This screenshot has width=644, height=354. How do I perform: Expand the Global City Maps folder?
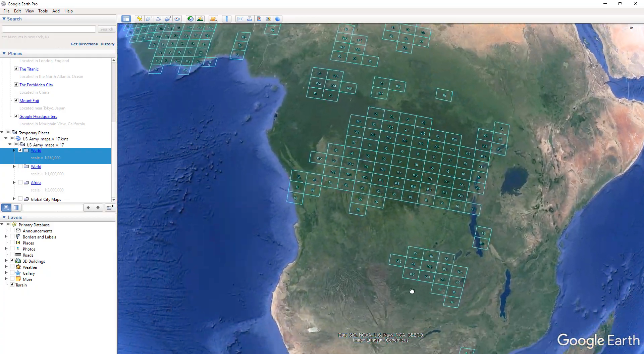(x=13, y=199)
